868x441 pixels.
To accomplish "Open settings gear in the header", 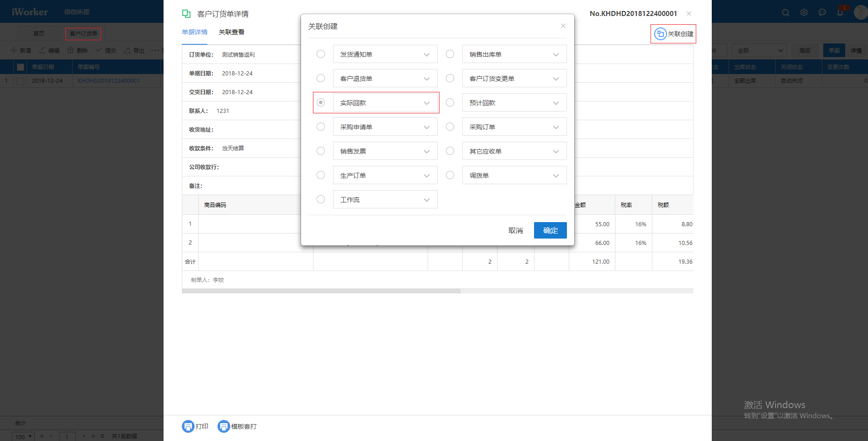I will (804, 13).
